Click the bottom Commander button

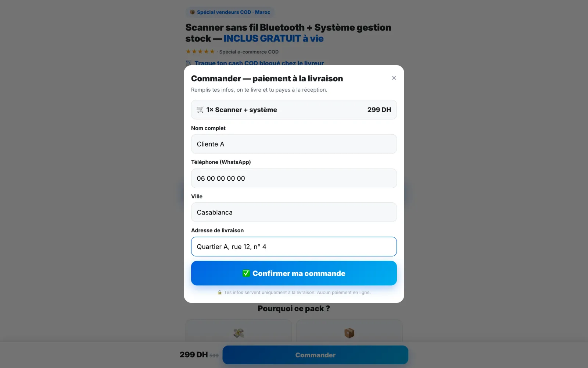point(315,355)
